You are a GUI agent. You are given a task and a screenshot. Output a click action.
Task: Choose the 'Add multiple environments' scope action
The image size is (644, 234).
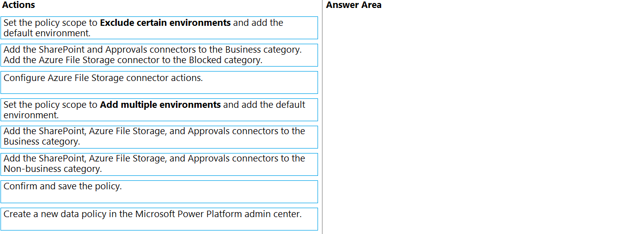pyautogui.click(x=159, y=110)
